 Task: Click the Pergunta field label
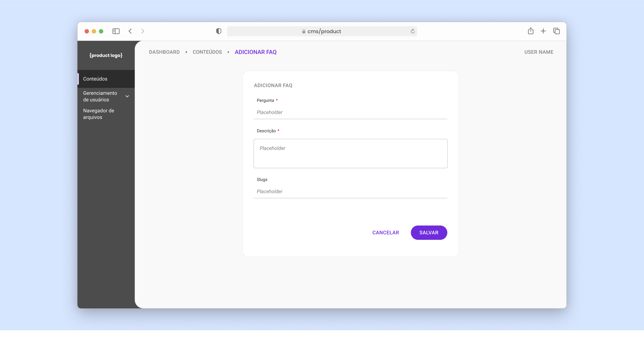pos(265,101)
